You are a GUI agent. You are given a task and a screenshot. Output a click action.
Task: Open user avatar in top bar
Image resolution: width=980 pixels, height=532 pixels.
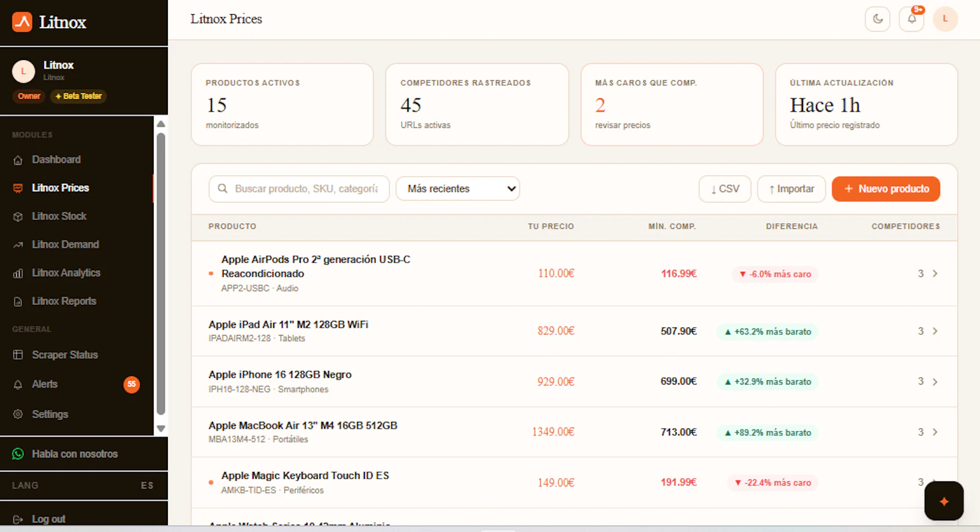[x=945, y=19]
